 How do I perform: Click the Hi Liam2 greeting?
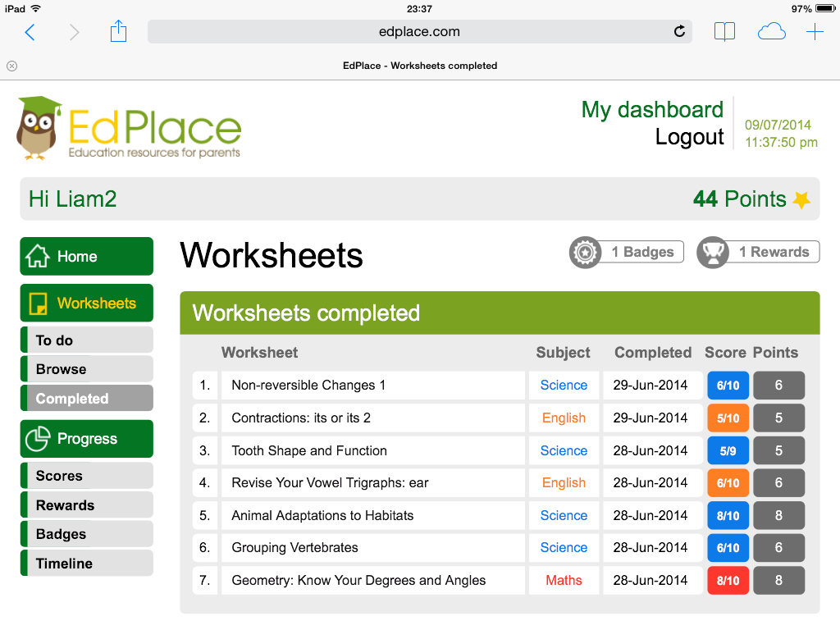point(72,199)
